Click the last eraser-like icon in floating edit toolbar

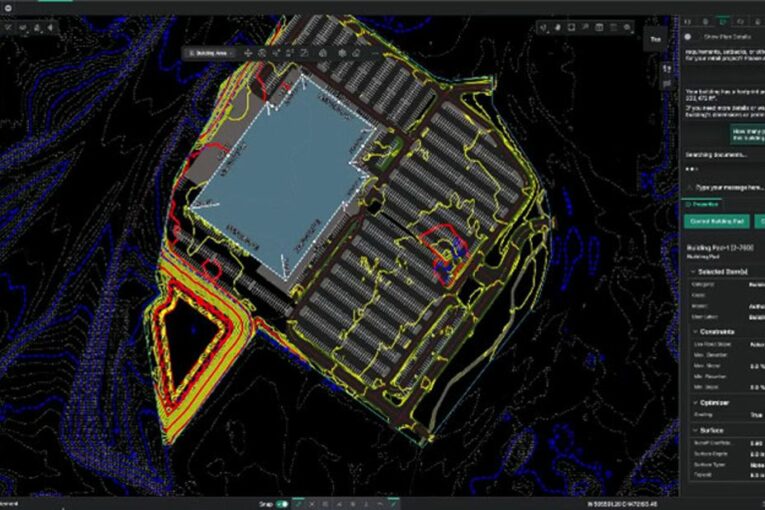(x=356, y=53)
